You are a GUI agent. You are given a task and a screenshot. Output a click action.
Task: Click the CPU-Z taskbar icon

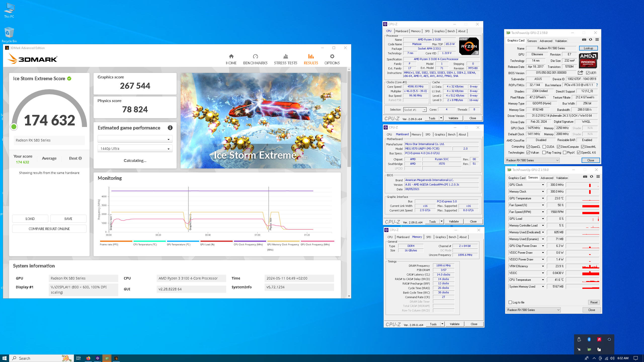tap(98, 358)
